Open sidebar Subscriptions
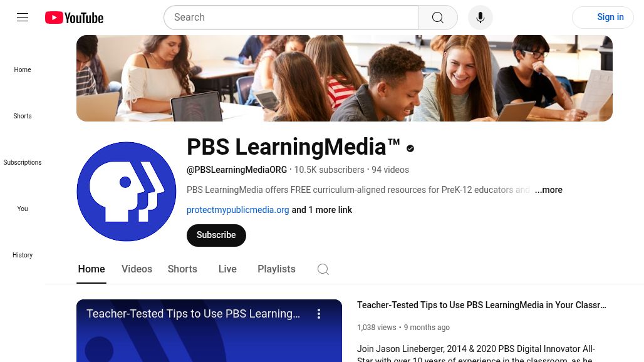Viewport: 644px width, 362px height. coord(23,163)
